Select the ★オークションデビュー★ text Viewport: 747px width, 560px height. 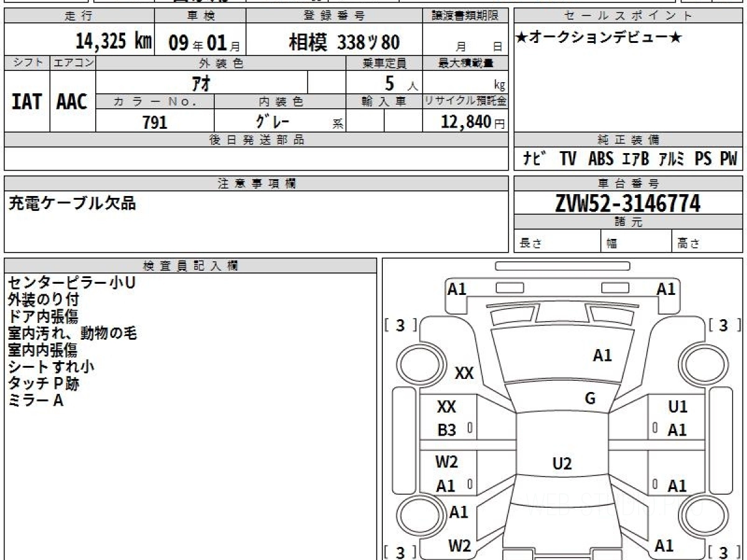pyautogui.click(x=599, y=38)
